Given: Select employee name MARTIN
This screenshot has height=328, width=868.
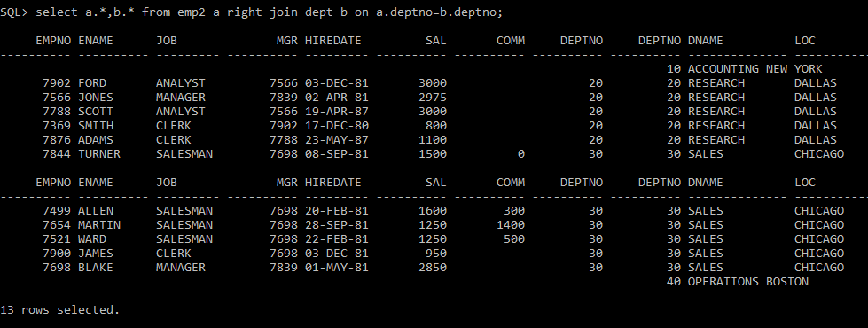Looking at the screenshot, I should point(99,225).
